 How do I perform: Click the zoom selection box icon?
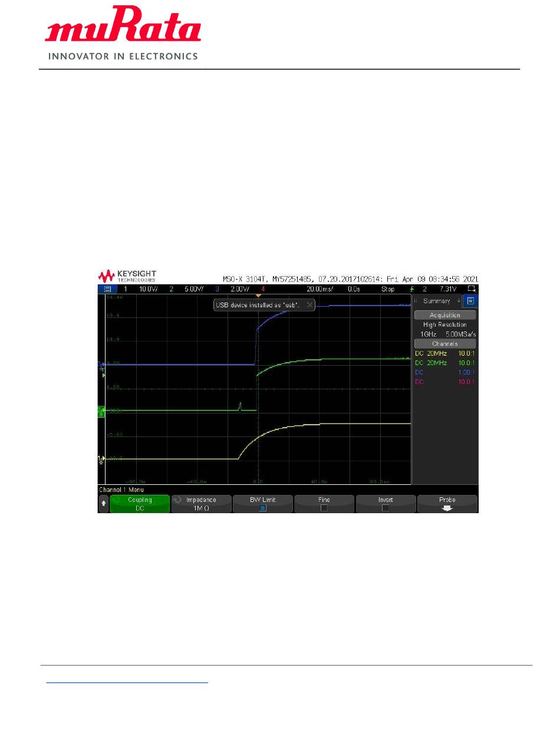point(471,290)
